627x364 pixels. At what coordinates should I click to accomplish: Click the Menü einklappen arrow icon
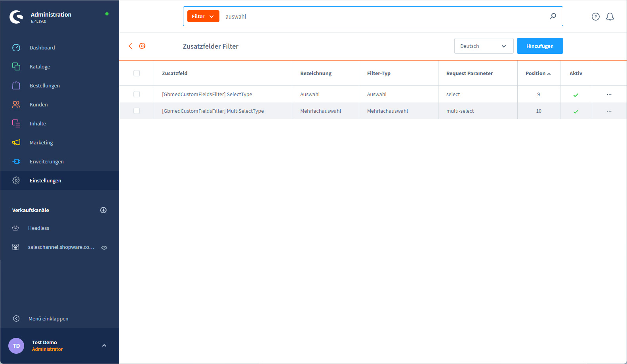(x=16, y=318)
